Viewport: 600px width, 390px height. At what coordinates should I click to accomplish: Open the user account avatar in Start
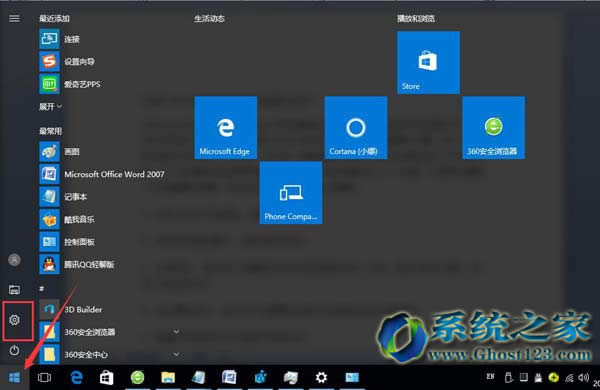(x=15, y=260)
